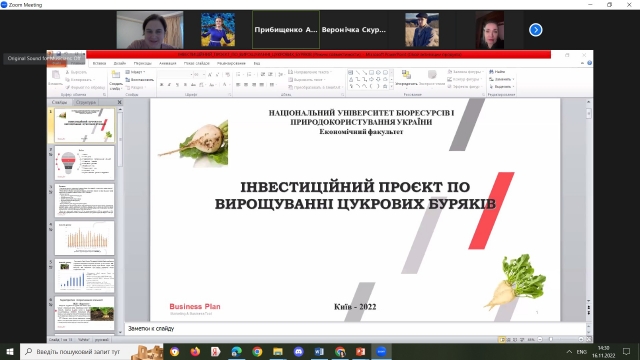This screenshot has height=360, width=640.
Task: Click the Найти find button
Action: coord(497,72)
